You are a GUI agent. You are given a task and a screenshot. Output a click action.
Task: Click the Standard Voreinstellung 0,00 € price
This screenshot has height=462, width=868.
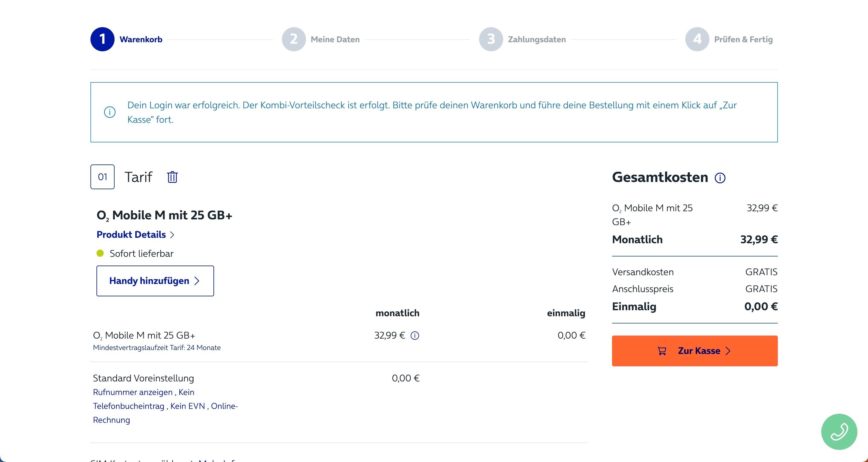coord(406,378)
